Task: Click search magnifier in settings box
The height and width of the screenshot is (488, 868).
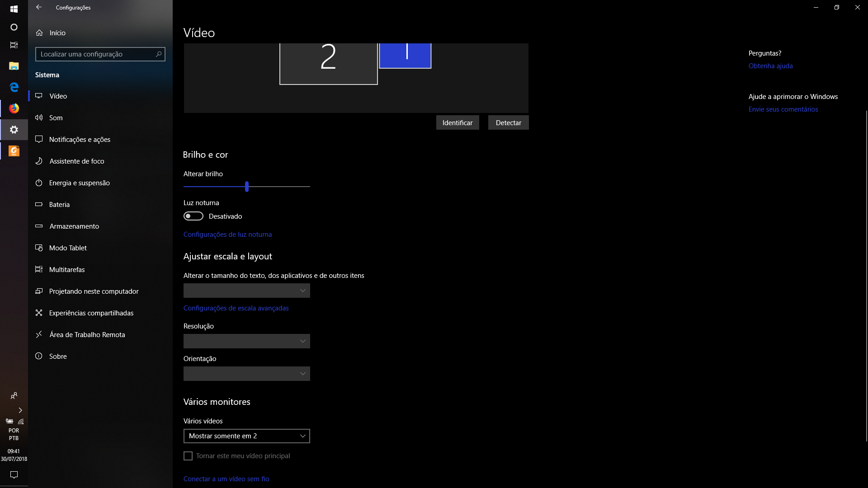Action: [x=159, y=54]
